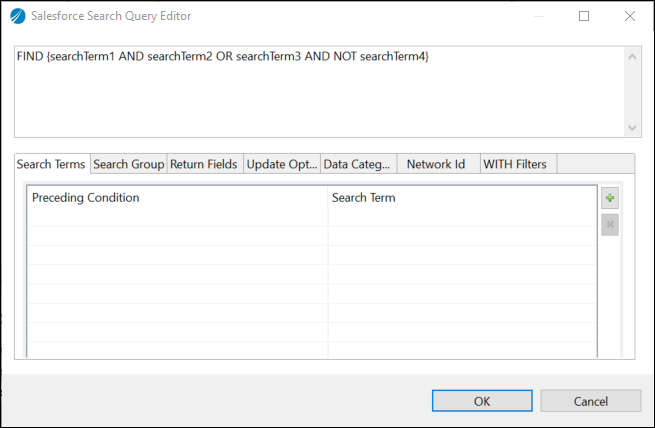655x428 pixels.
Task: Click the Preceding Condition column header
Action: (176, 198)
